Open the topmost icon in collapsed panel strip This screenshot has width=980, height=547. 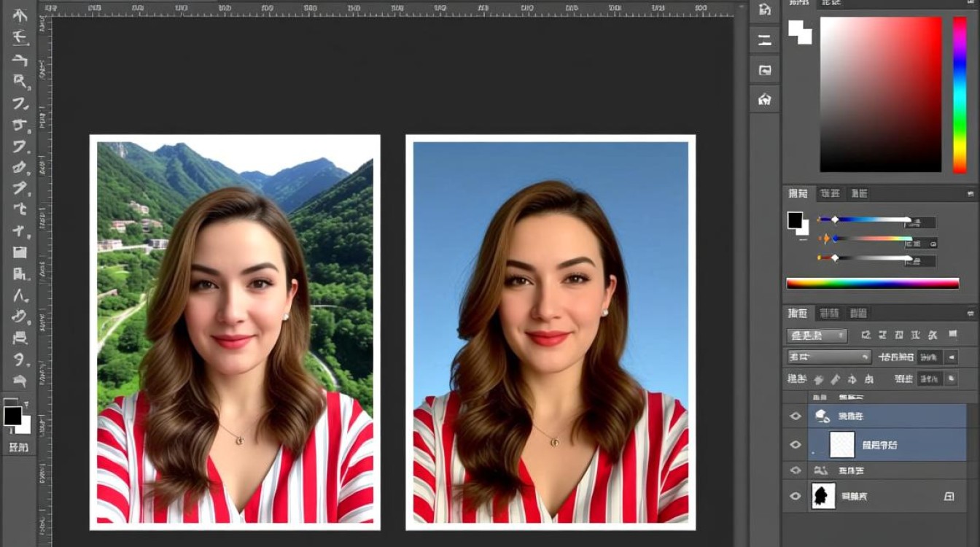click(764, 10)
